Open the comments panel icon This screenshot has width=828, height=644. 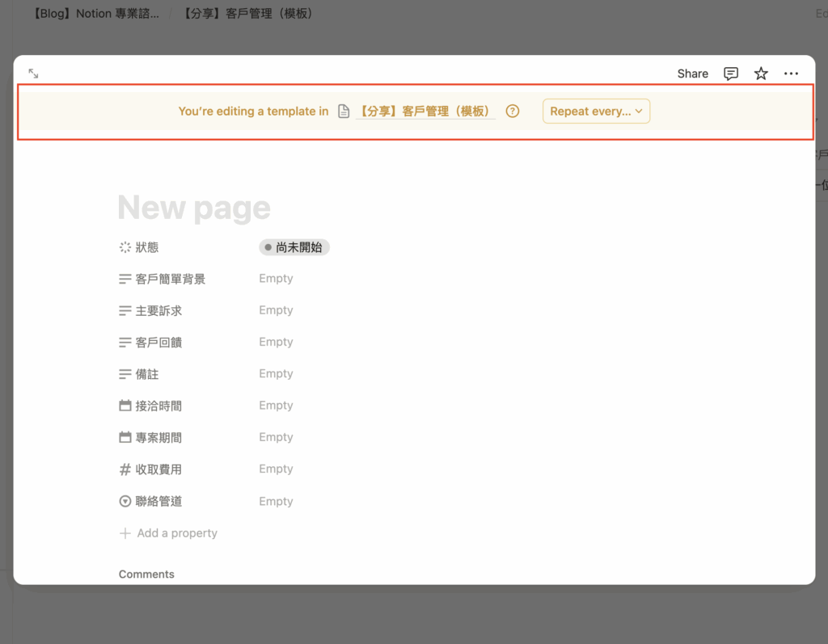coord(731,74)
